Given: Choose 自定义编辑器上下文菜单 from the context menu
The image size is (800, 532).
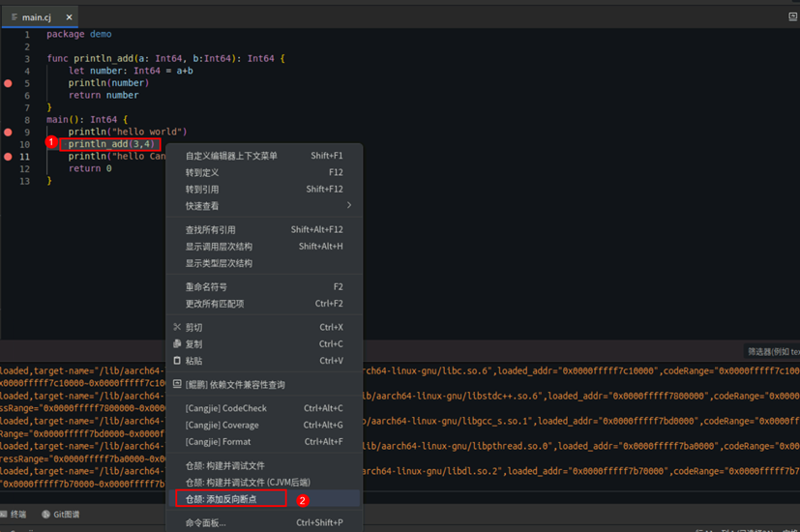Looking at the screenshot, I should 264,156.
